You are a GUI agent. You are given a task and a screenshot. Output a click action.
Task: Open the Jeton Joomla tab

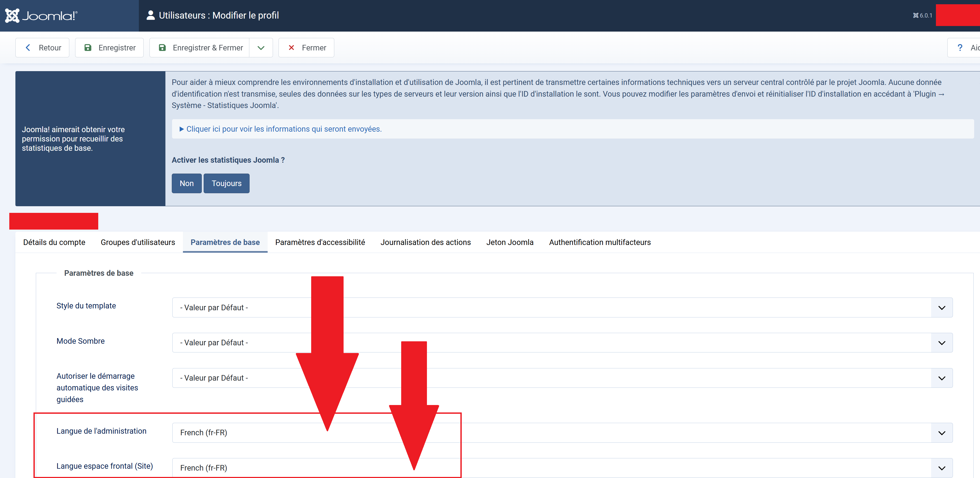tap(510, 242)
